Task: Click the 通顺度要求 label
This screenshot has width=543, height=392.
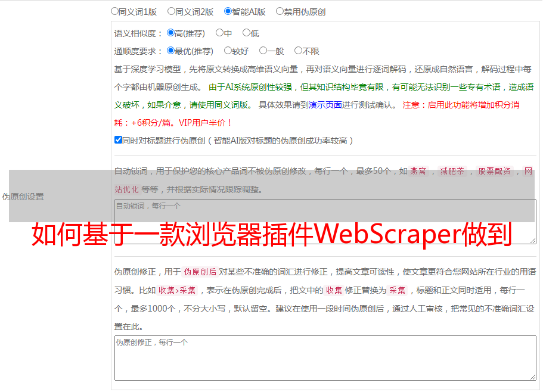Action: click(x=138, y=51)
